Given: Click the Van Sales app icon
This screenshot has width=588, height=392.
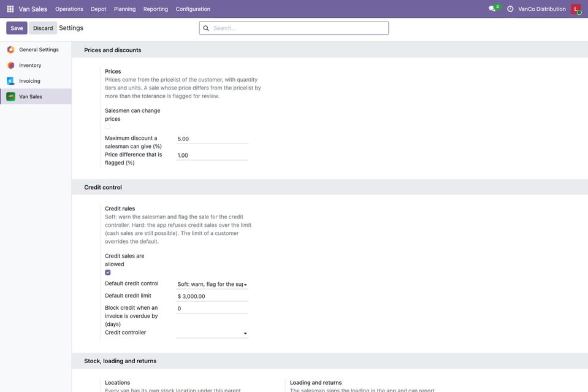Looking at the screenshot, I should [x=11, y=97].
